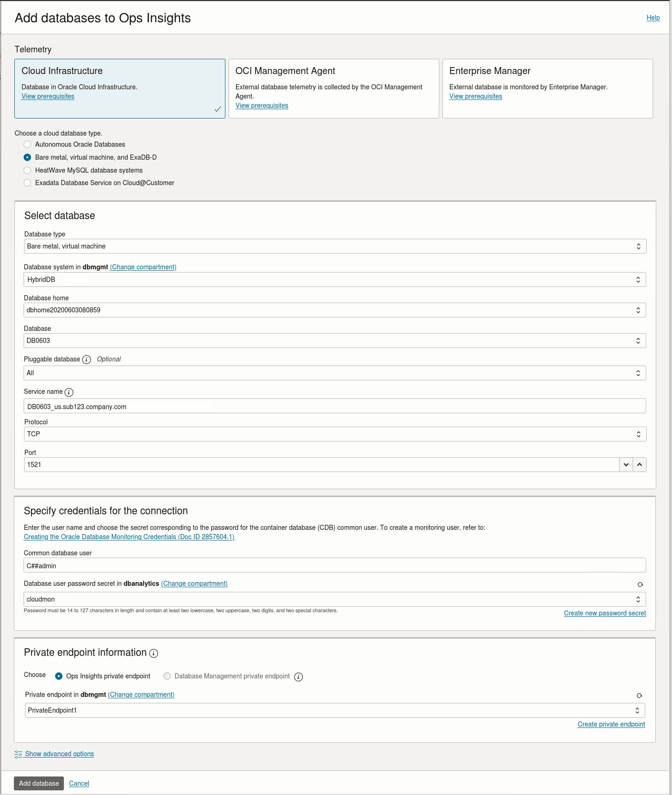Open the Database dropdown showing DB0603
This screenshot has height=795, width=672.
[335, 341]
